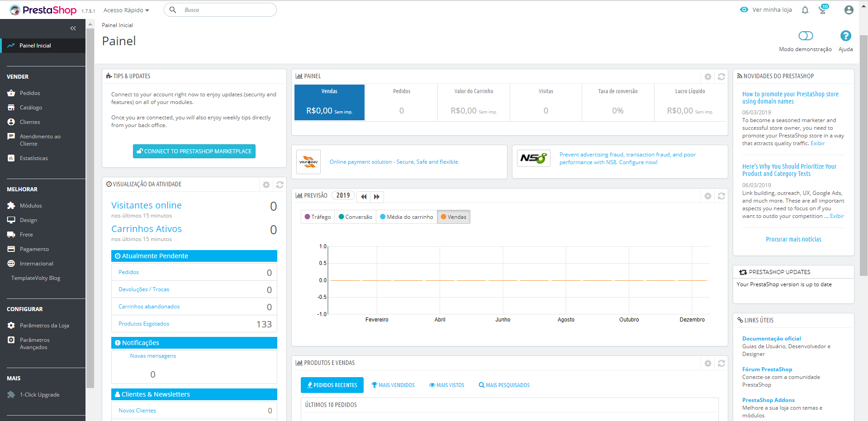
Task: Click the Pedidos basket icon in sidebar
Action: point(11,93)
